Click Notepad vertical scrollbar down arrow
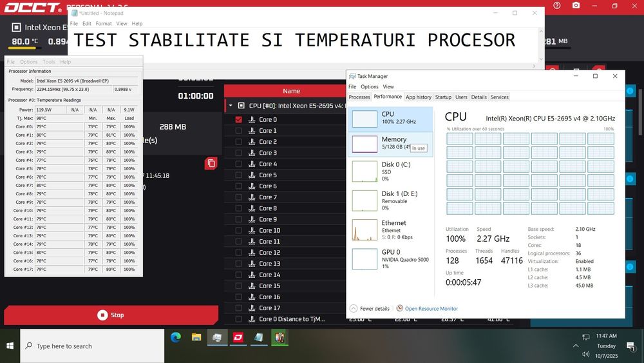This screenshot has height=363, width=644. click(541, 59)
